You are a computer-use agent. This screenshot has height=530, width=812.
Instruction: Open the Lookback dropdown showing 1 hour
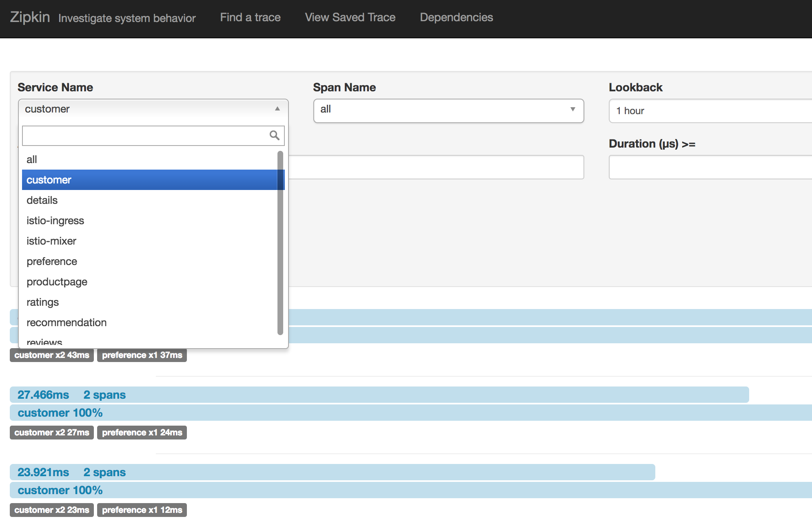click(710, 111)
